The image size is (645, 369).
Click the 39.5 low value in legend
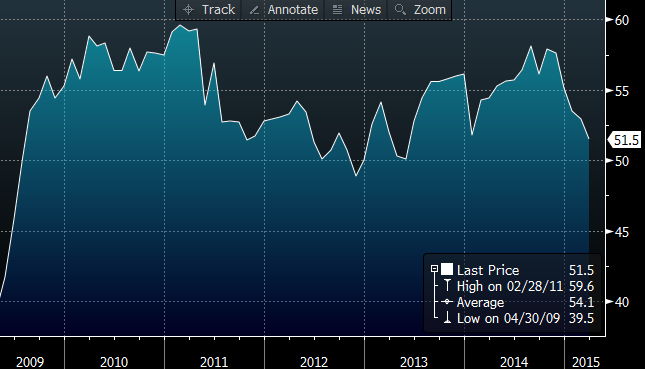pyautogui.click(x=581, y=318)
